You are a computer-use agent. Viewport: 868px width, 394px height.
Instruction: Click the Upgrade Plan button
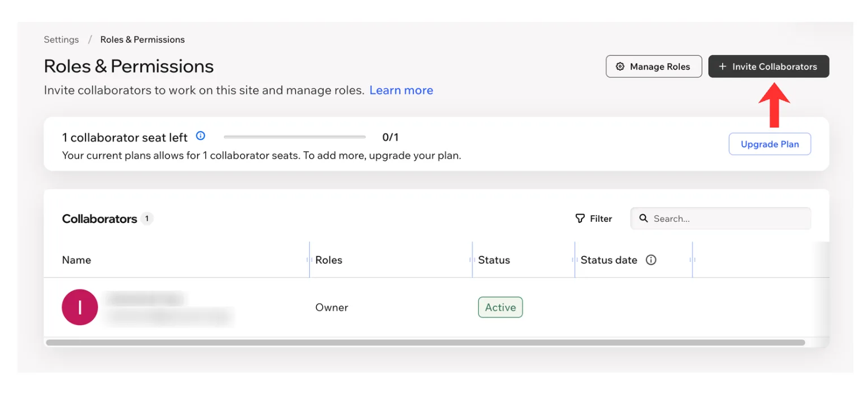click(x=770, y=144)
